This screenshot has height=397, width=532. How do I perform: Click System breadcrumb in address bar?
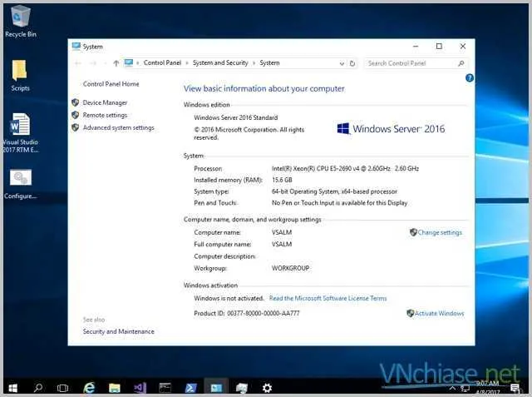click(269, 62)
